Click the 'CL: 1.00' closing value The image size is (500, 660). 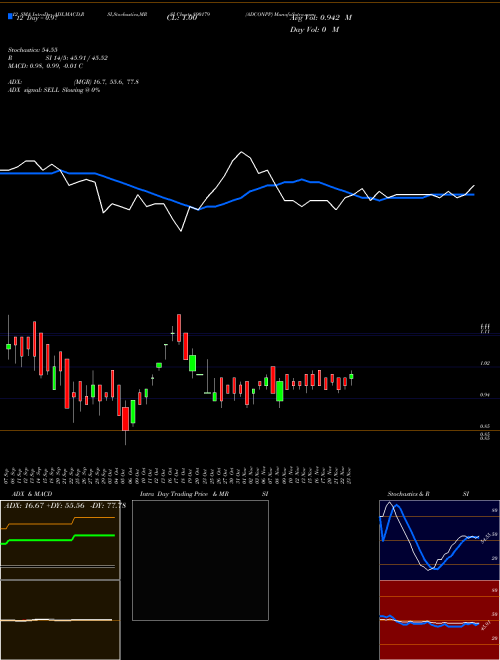(182, 18)
